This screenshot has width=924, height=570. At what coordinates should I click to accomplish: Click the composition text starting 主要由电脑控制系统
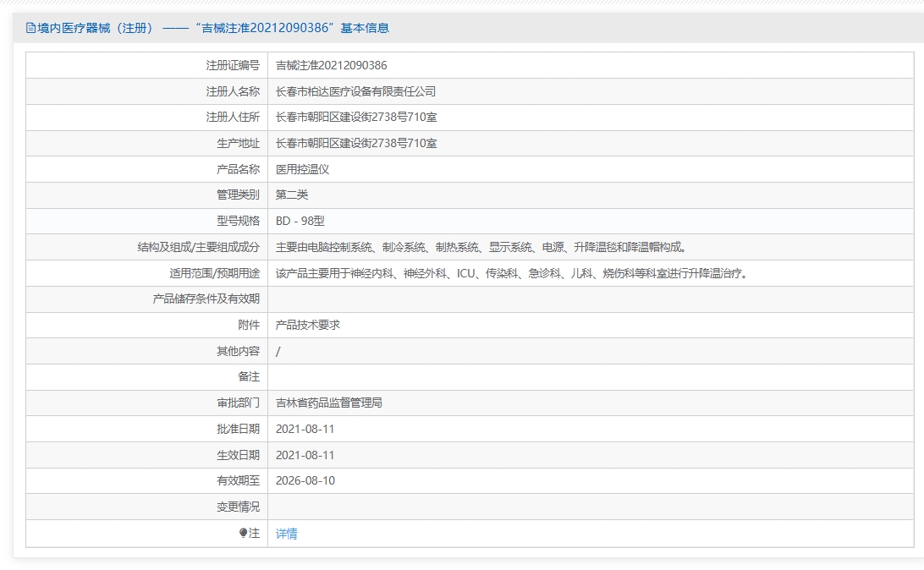coord(481,247)
